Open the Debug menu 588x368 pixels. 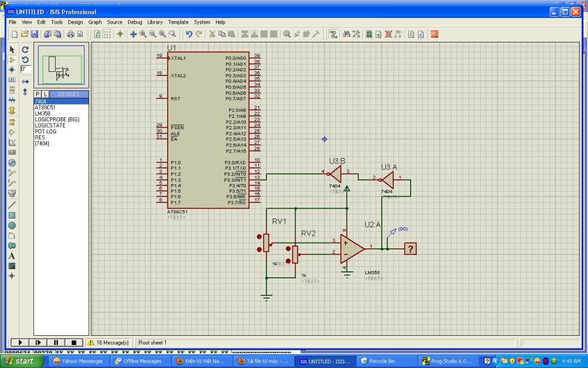(x=135, y=22)
